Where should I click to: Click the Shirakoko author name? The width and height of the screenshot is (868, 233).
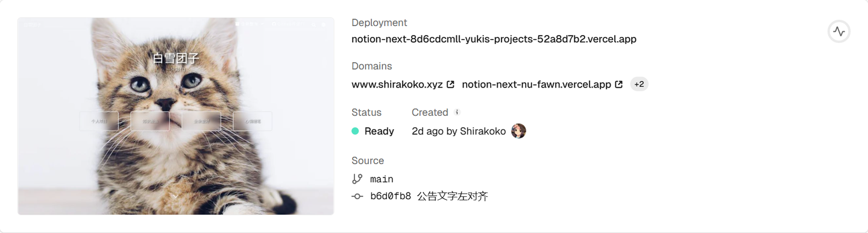coord(483,131)
